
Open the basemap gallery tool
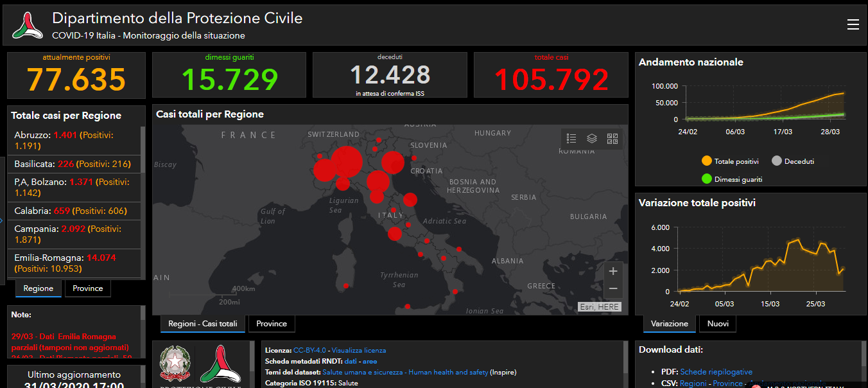coord(612,138)
